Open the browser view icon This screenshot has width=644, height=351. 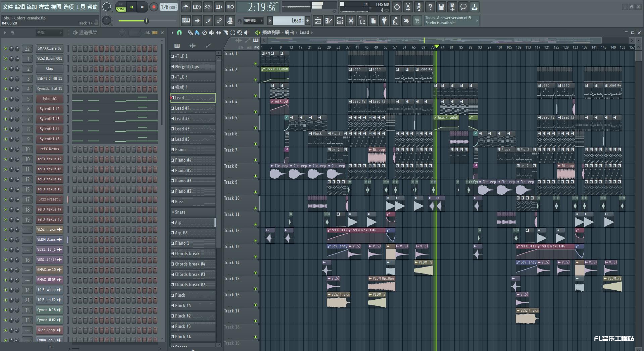362,21
